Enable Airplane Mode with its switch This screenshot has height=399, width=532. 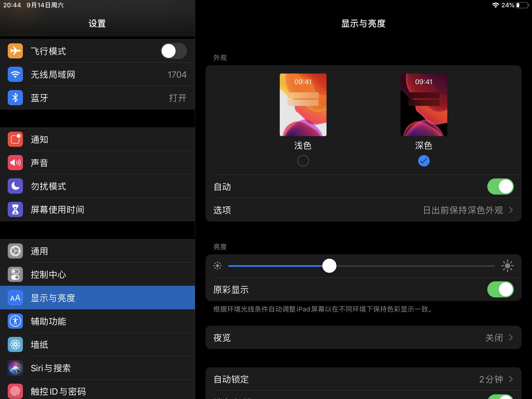[x=174, y=51]
